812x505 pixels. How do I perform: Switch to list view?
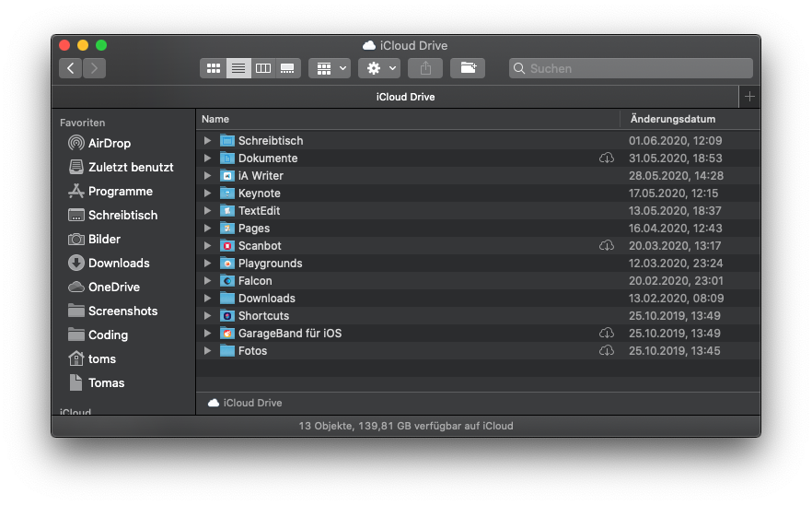238,68
